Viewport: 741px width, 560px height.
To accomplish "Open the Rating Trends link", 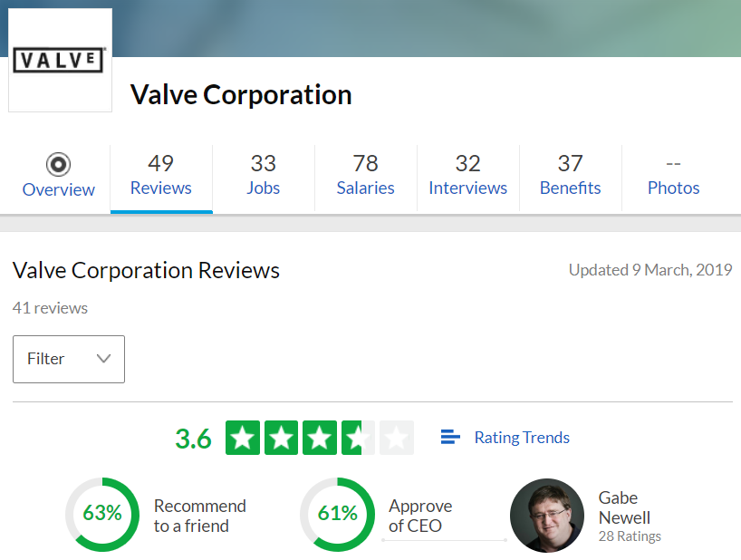I will click(x=522, y=438).
